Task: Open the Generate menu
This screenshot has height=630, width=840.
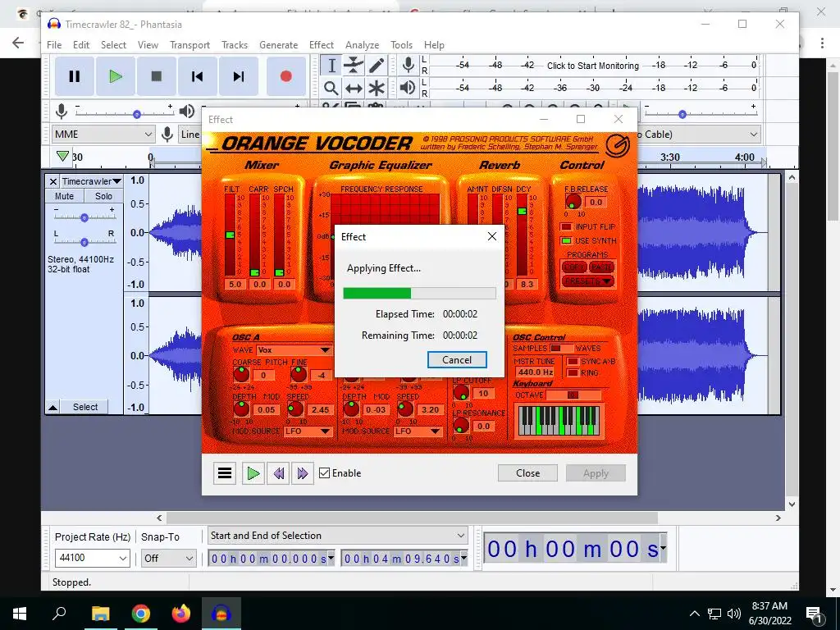Action: (x=279, y=45)
